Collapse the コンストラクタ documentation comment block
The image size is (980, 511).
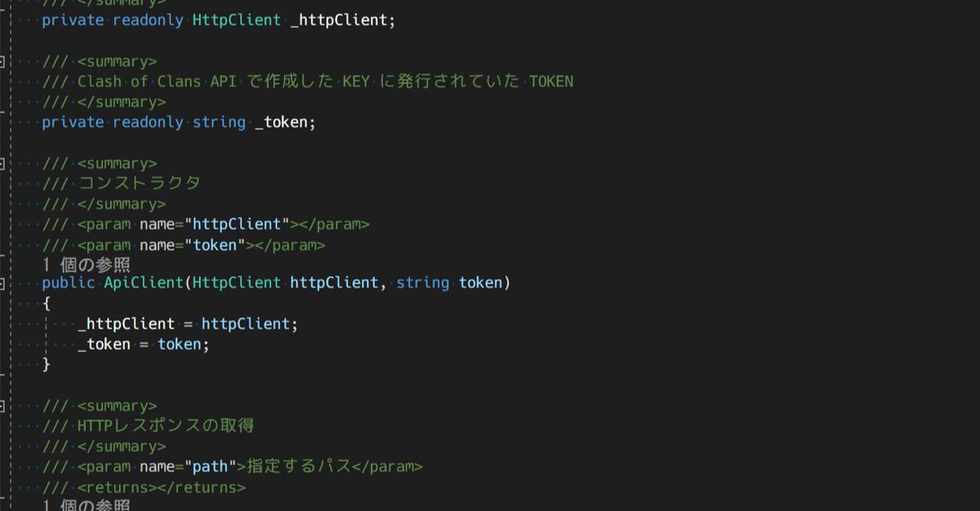pyautogui.click(x=3, y=163)
